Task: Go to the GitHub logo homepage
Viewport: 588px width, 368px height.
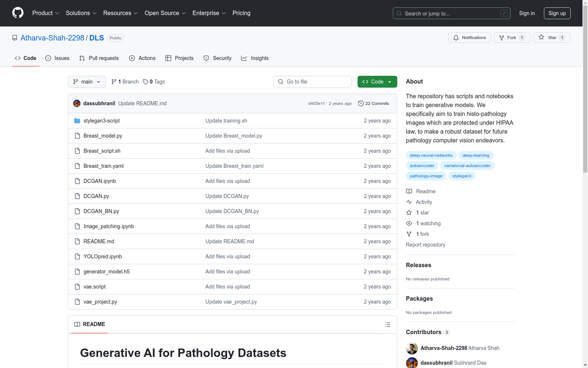Action: pyautogui.click(x=18, y=13)
